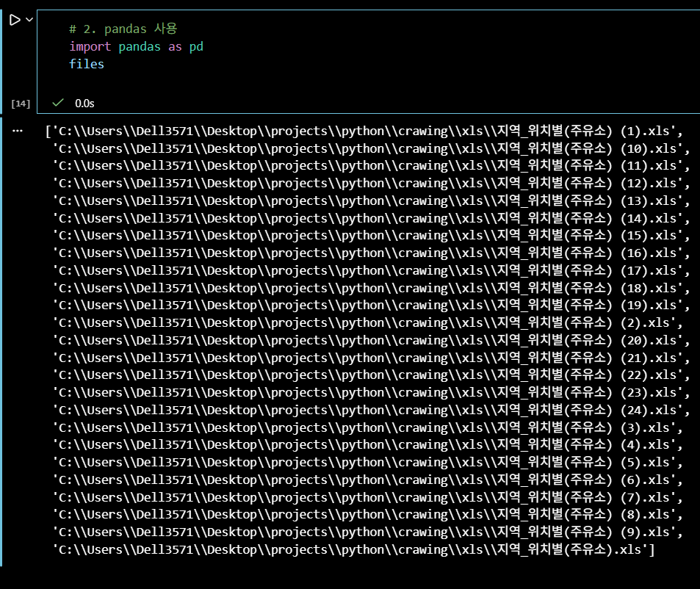Image resolution: width=700 pixels, height=589 pixels.
Task: Select last output path ending in 위치별(주유소).xls']
Action: coord(353,549)
